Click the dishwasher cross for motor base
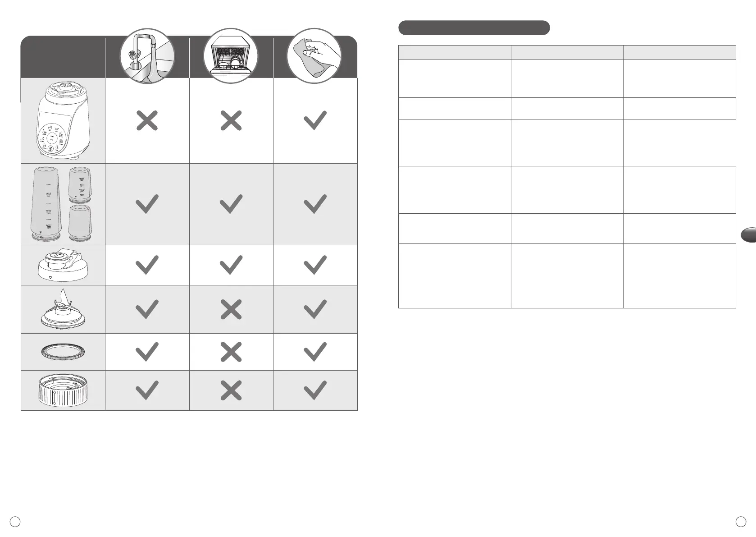 [x=231, y=121]
